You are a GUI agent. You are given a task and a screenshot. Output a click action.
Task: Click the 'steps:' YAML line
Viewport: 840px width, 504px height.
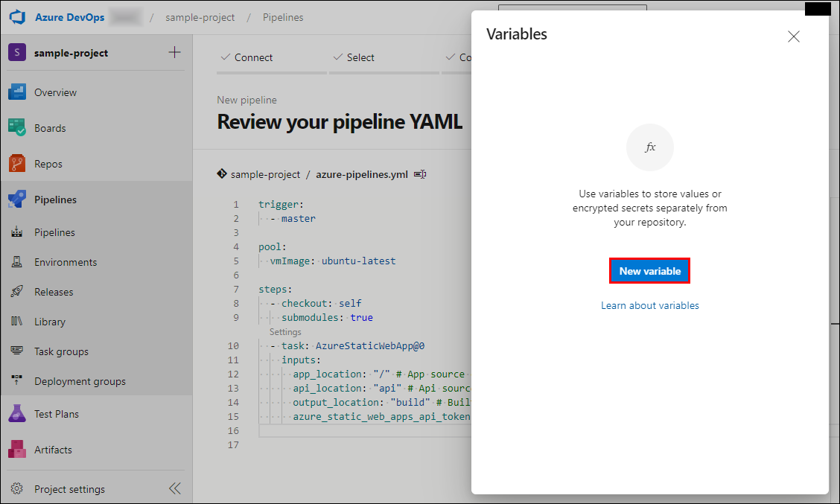(276, 290)
